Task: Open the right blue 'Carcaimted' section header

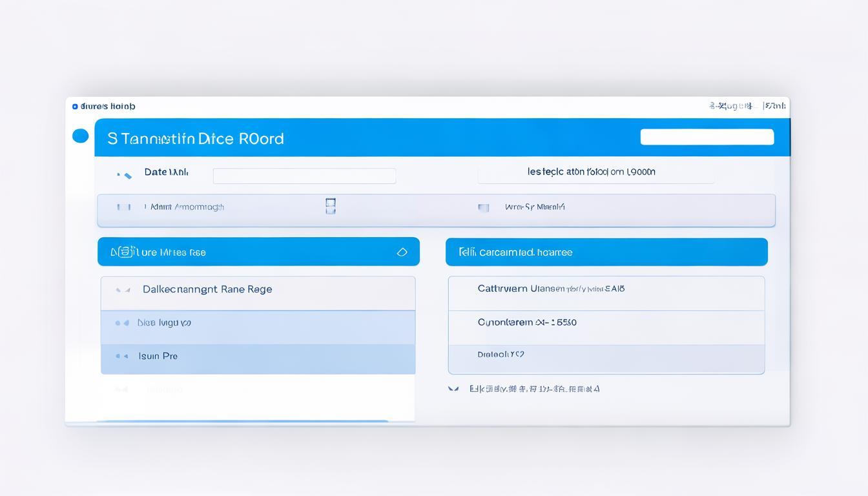Action: pos(606,252)
